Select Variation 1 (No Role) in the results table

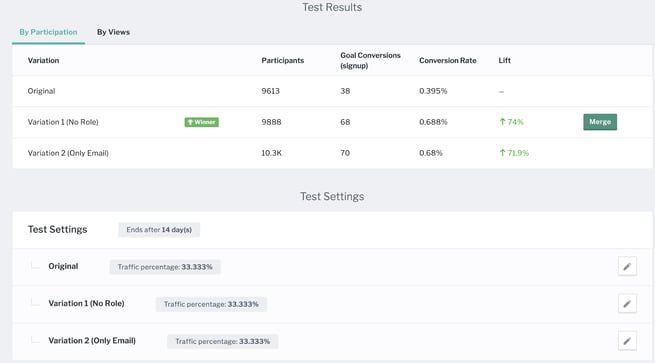[x=63, y=122]
